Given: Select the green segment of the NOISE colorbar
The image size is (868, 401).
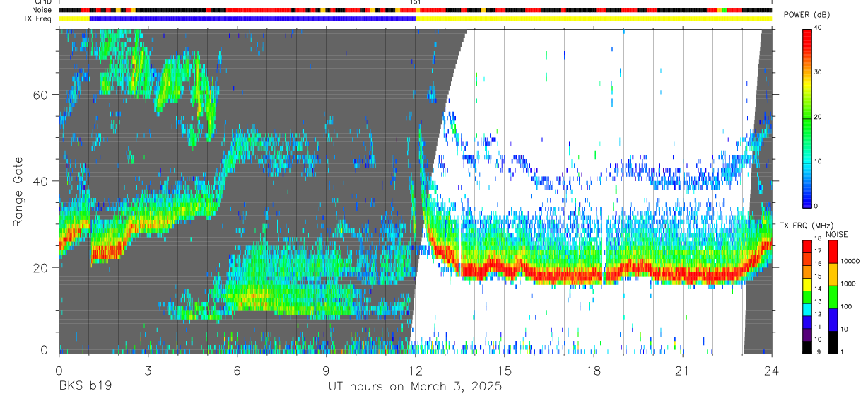Looking at the screenshot, I should point(833,297).
